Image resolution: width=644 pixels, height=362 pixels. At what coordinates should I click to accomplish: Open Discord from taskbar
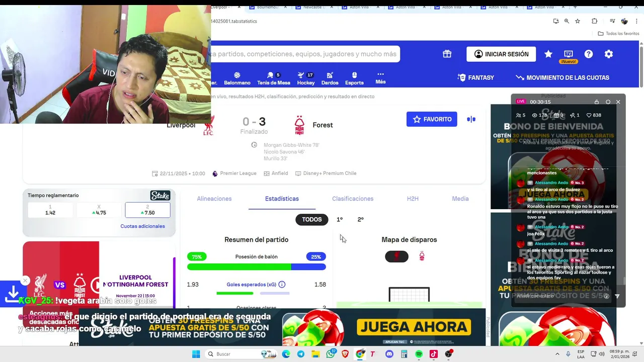click(389, 354)
